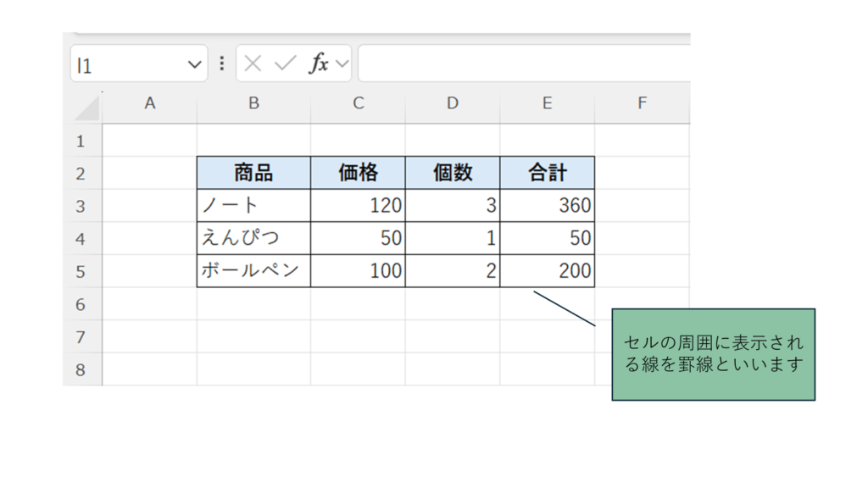Select the 価格 cell showing 120
Viewport: 868px width, 488px height.
[x=358, y=206]
